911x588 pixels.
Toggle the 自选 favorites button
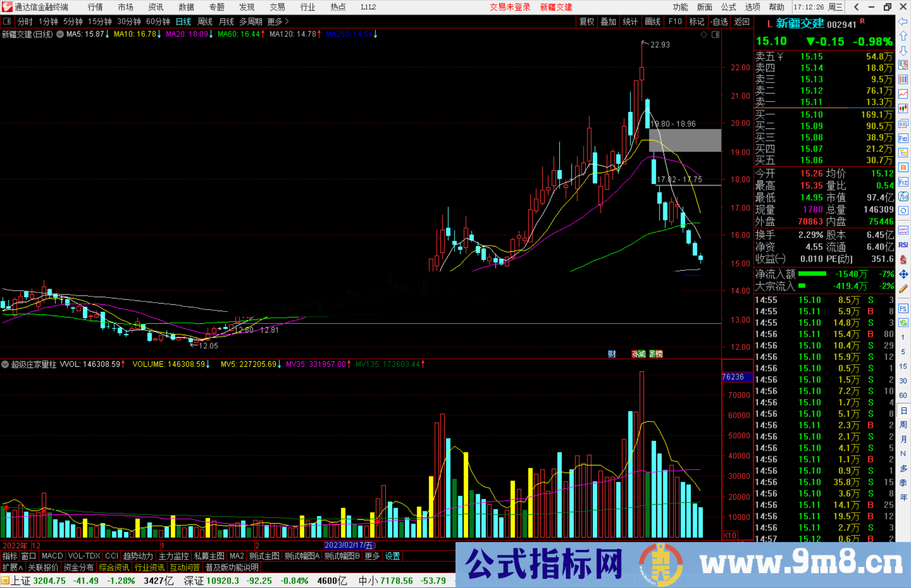[x=719, y=21]
